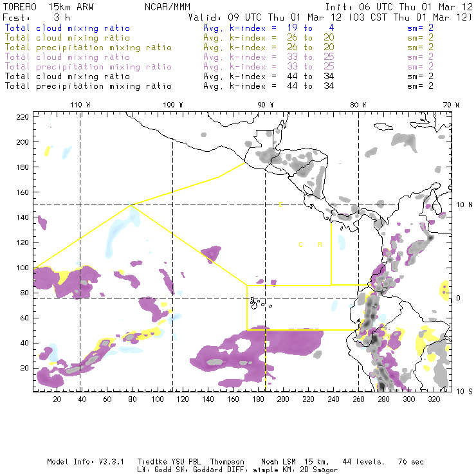Click the 'Fcst: 3 h' forecast label
This screenshot has height=476, width=476.
click(x=36, y=17)
